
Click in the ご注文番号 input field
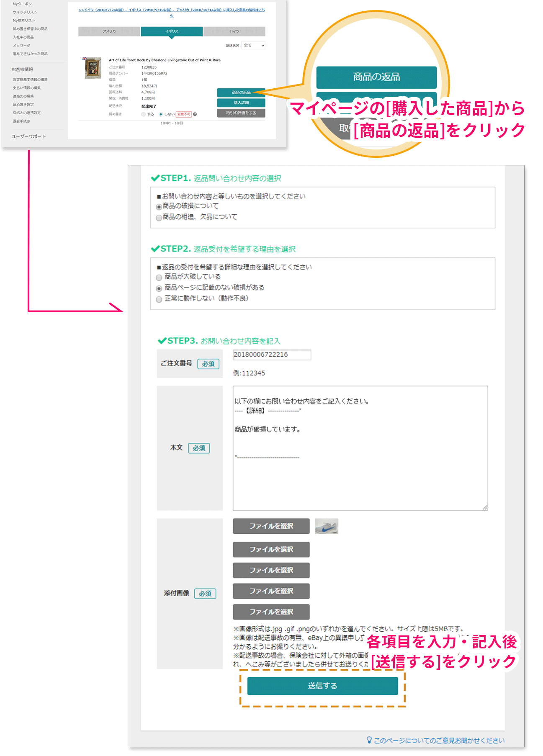(x=272, y=355)
